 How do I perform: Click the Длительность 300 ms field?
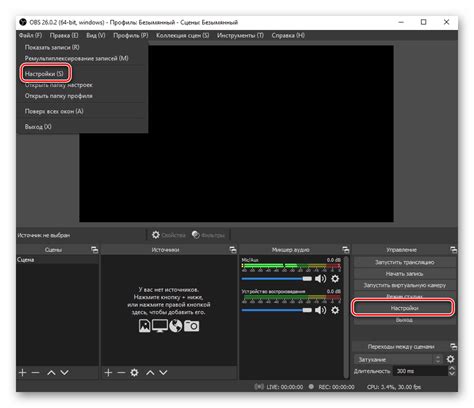tap(420, 371)
